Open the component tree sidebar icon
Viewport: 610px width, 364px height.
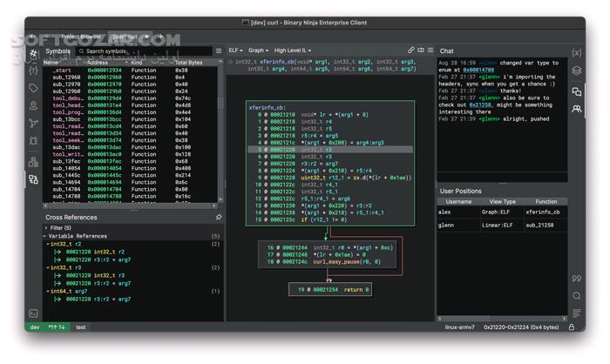tap(33, 162)
